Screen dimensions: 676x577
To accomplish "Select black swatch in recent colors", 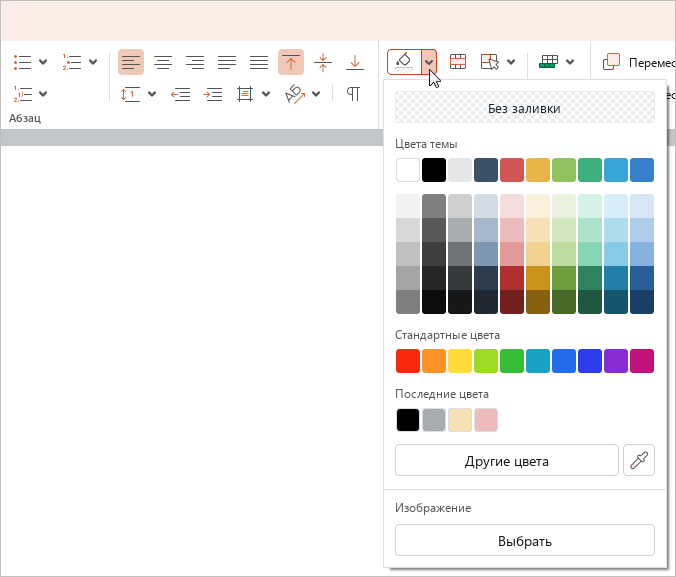I will [408, 420].
